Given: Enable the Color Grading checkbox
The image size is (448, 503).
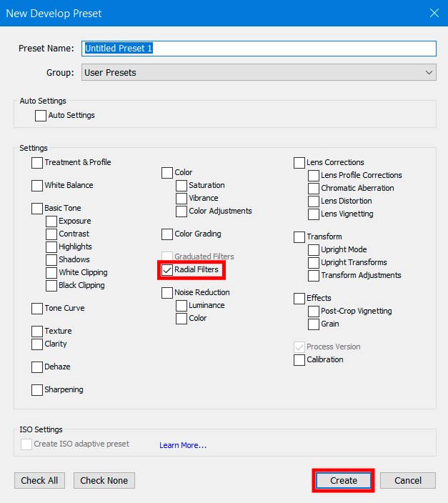Looking at the screenshot, I should (x=167, y=234).
